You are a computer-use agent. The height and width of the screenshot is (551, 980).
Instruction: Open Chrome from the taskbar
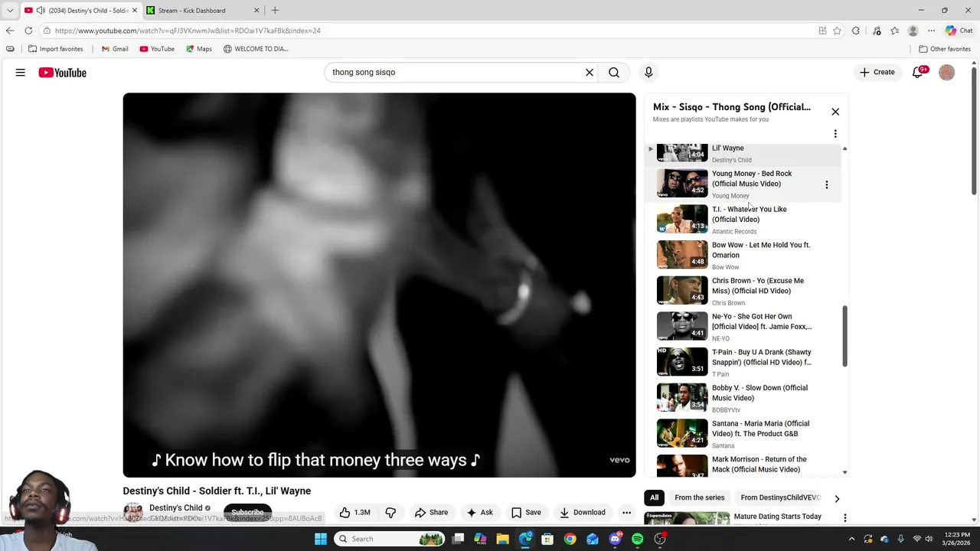click(570, 539)
